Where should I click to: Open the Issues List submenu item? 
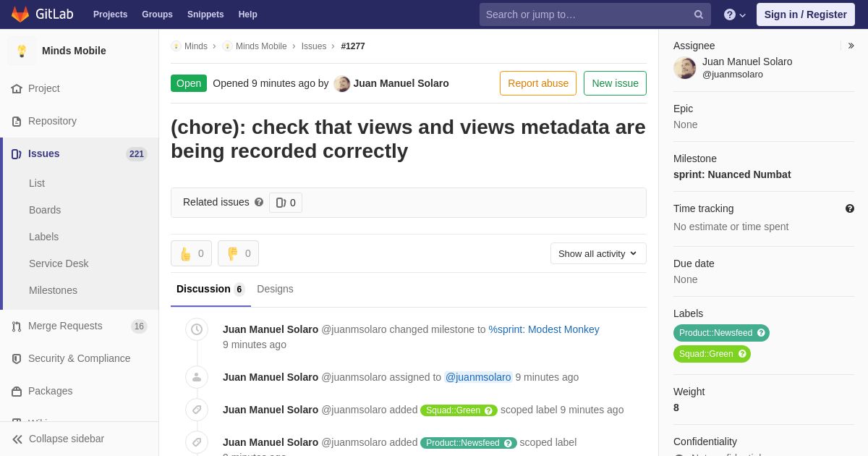[37, 183]
